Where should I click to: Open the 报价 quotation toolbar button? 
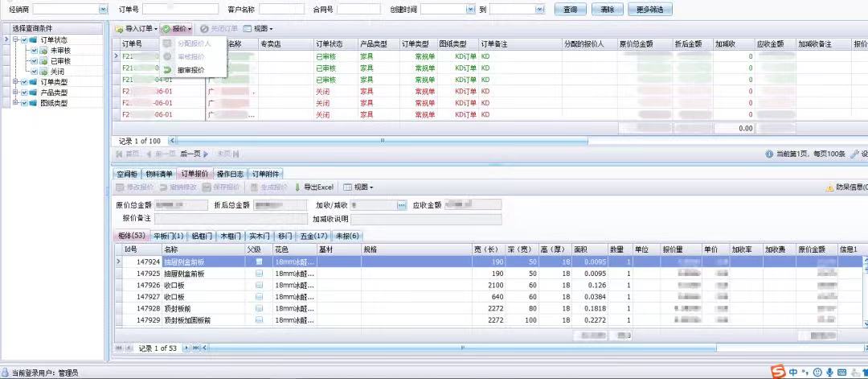coord(177,28)
